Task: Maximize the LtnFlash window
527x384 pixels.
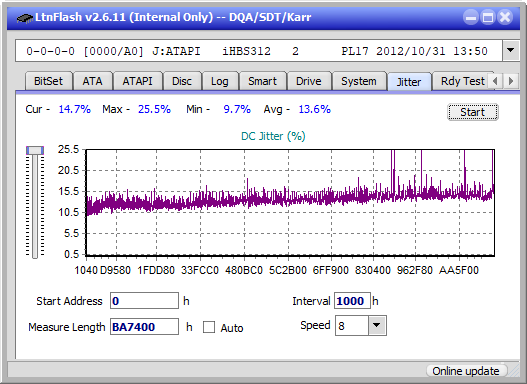Action: (488, 17)
